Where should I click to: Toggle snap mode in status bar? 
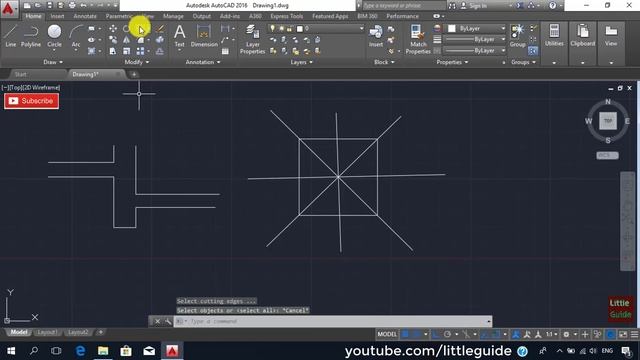click(417, 334)
